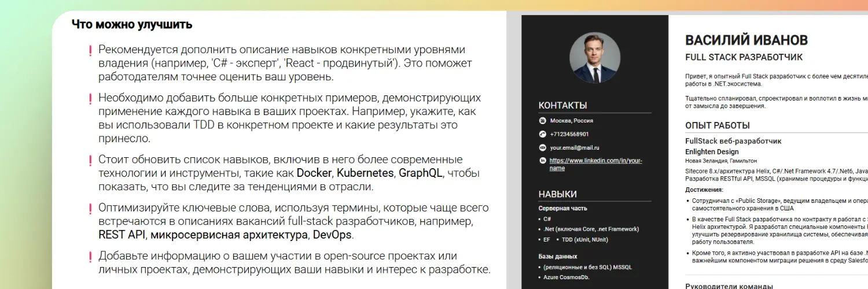Click the exclamation mark beside the keywords optimization tip
868x289 pixels.
(x=90, y=209)
